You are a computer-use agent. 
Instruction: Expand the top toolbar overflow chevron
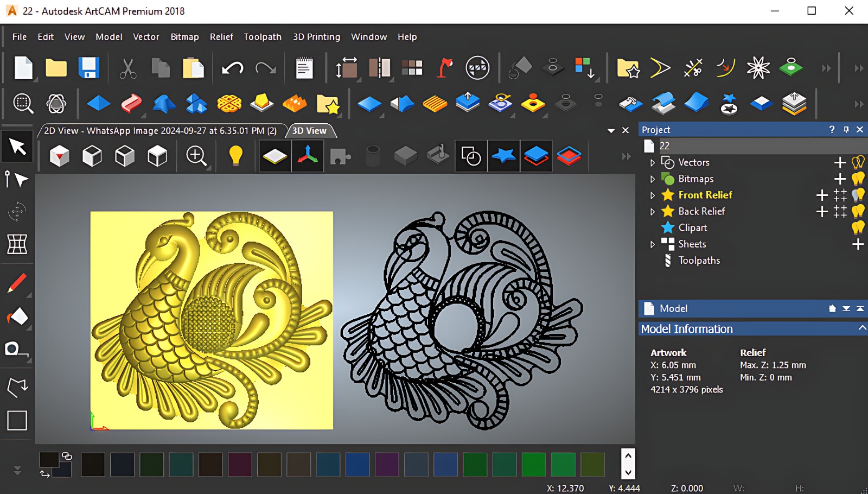click(x=826, y=68)
